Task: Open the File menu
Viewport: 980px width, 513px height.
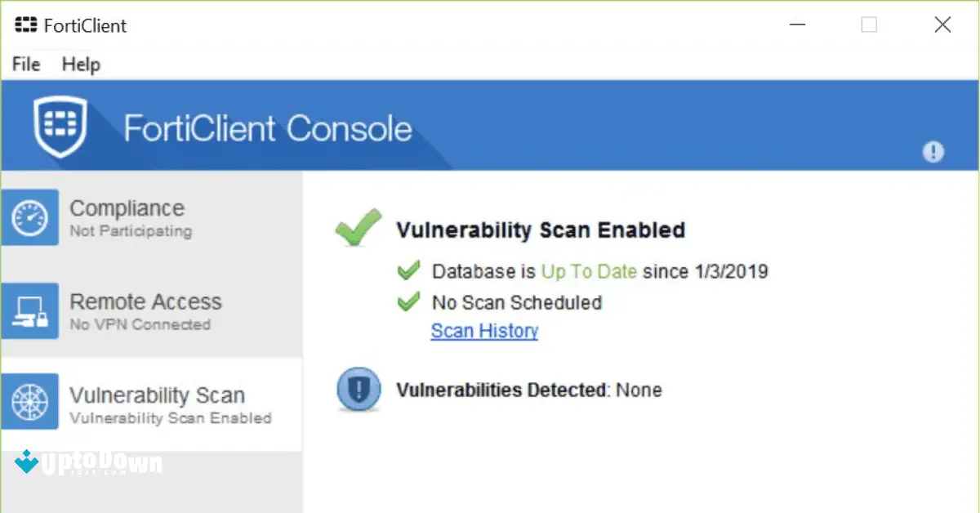Action: tap(26, 64)
